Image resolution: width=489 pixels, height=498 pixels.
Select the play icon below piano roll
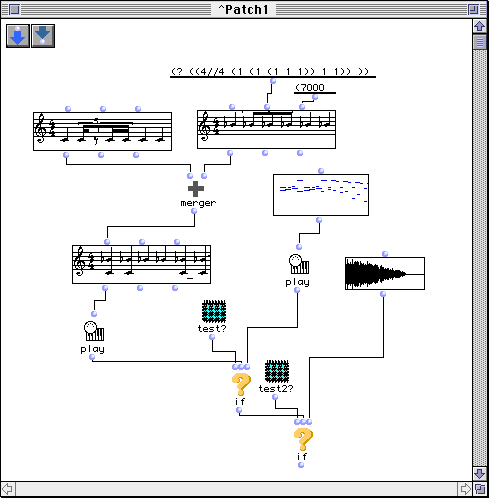[299, 264]
